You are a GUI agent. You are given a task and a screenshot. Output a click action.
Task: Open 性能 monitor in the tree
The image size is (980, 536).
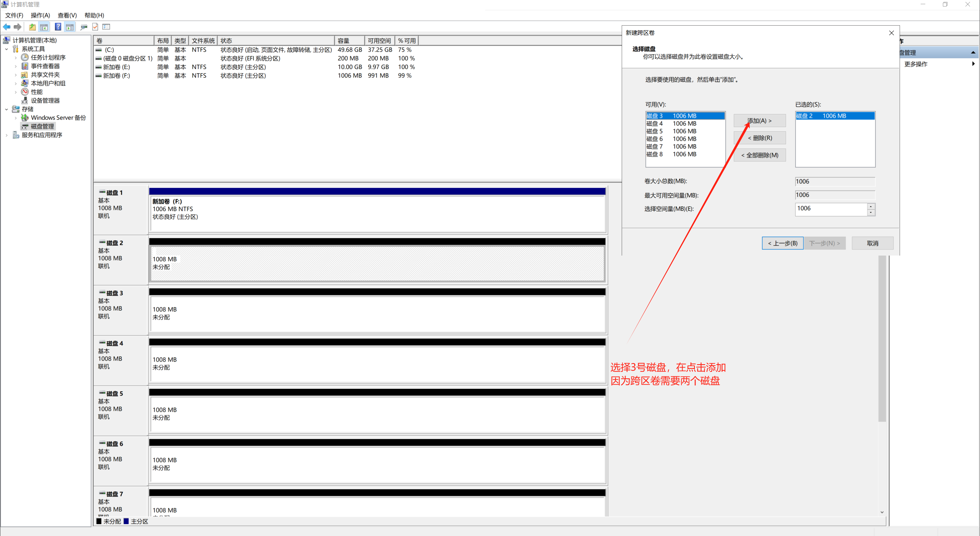pyautogui.click(x=36, y=92)
